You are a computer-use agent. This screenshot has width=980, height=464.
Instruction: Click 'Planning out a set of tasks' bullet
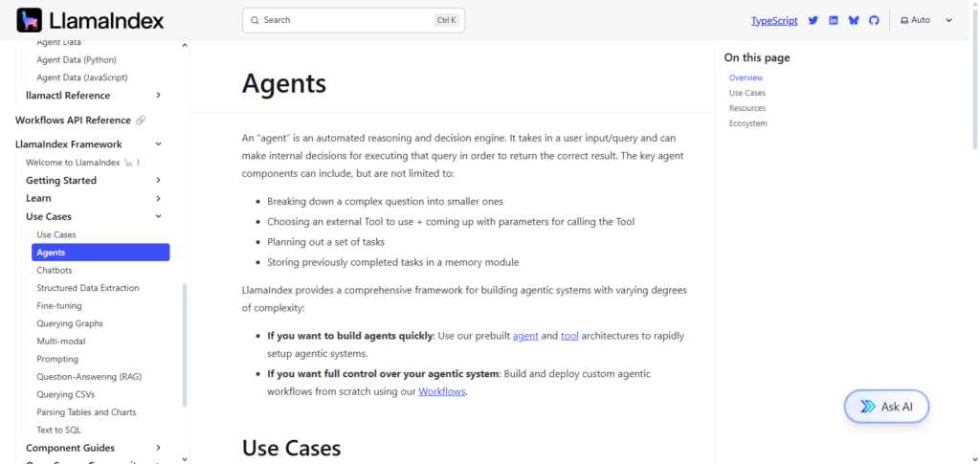point(325,242)
